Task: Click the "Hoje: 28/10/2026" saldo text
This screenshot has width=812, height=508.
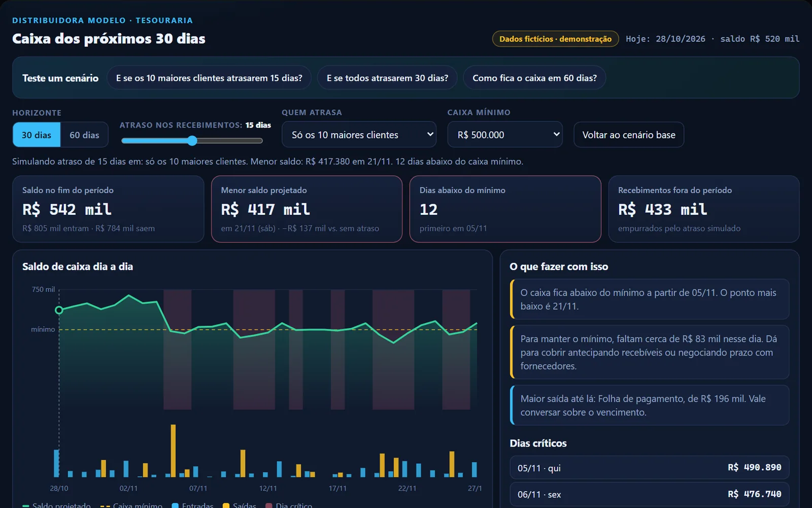Action: (713, 39)
